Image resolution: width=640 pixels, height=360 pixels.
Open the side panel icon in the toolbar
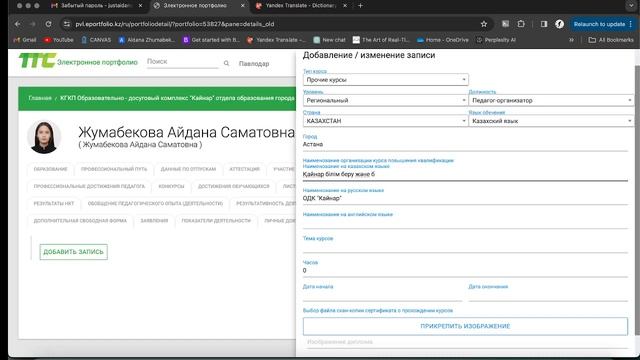tap(544, 24)
